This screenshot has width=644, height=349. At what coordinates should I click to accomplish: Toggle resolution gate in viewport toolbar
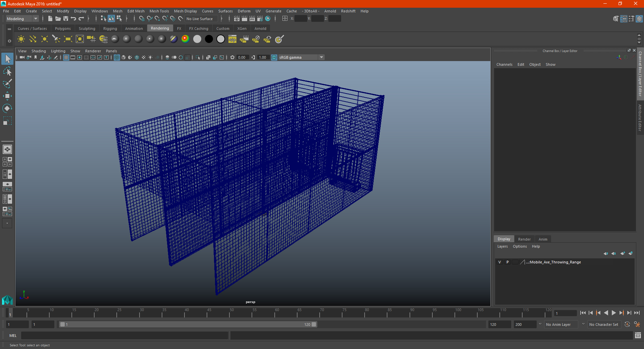click(79, 57)
